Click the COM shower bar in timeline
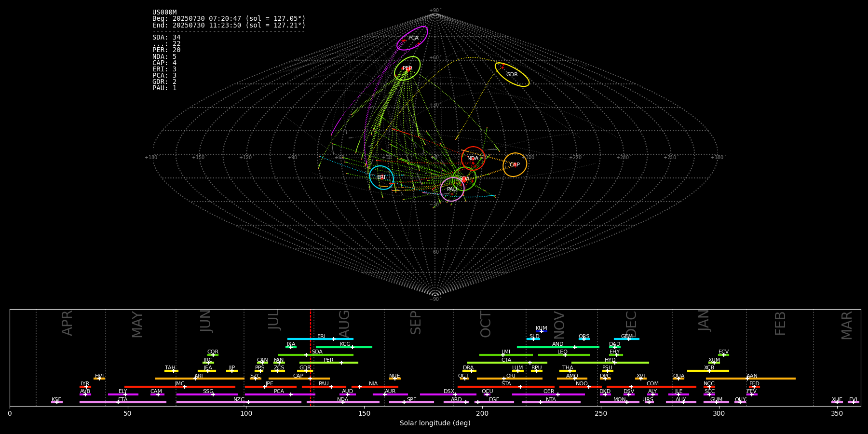 (652, 386)
